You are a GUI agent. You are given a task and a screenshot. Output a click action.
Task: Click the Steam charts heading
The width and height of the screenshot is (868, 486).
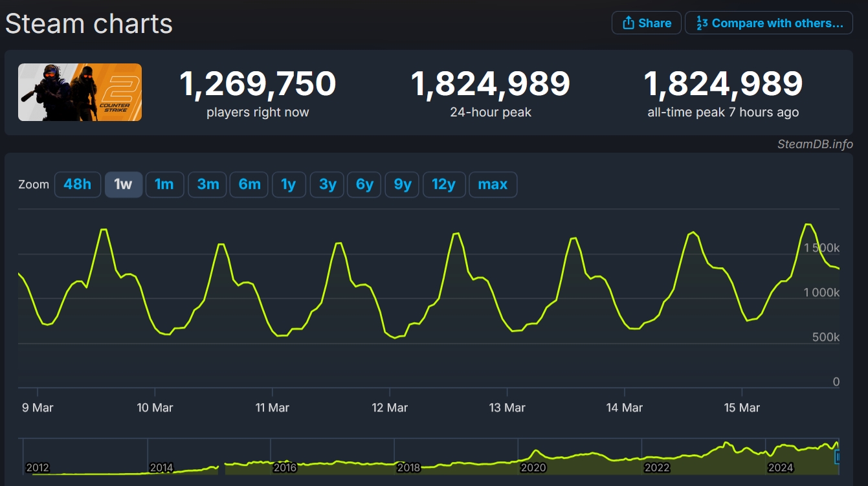[89, 24]
